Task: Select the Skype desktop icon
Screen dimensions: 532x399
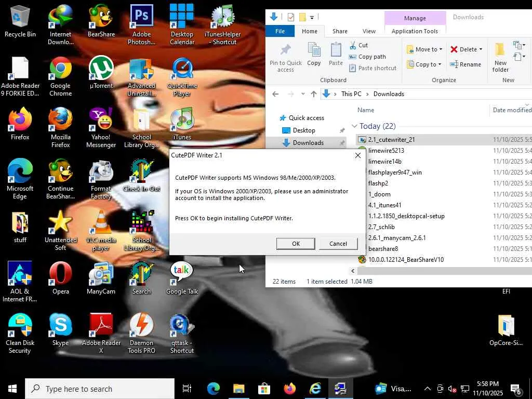Action: click(x=60, y=330)
